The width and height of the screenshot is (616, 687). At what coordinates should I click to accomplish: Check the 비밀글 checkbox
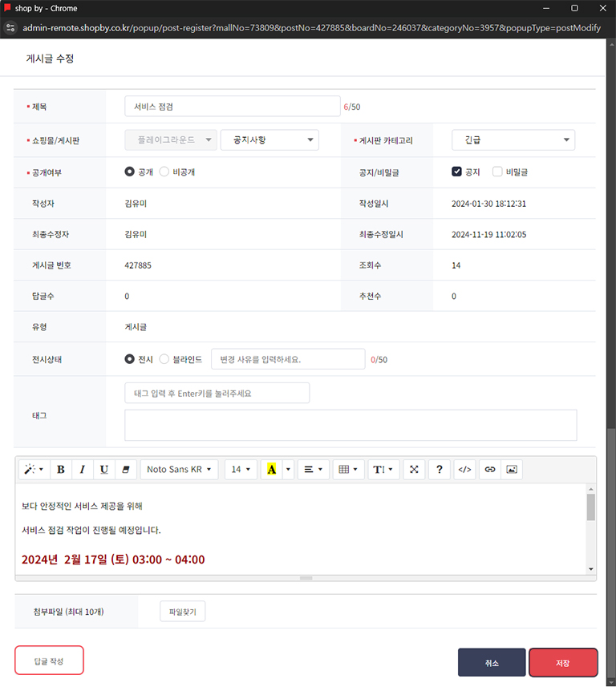[497, 172]
